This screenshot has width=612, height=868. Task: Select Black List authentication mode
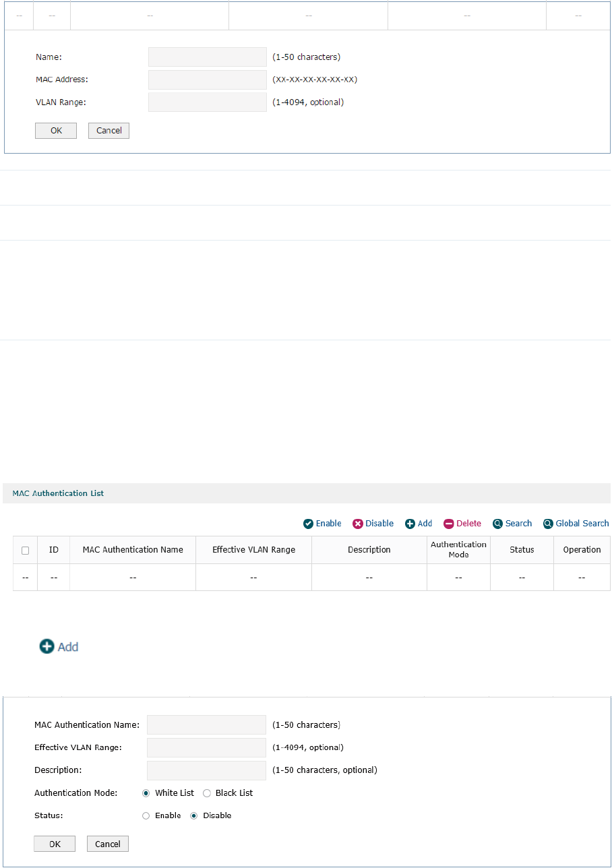pyautogui.click(x=207, y=793)
